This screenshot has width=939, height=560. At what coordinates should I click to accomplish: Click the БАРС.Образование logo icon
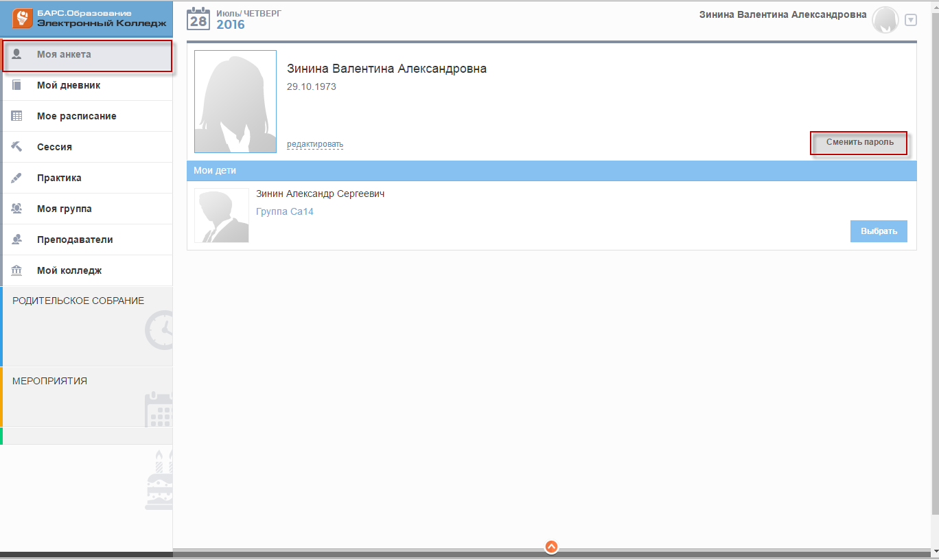pos(23,19)
